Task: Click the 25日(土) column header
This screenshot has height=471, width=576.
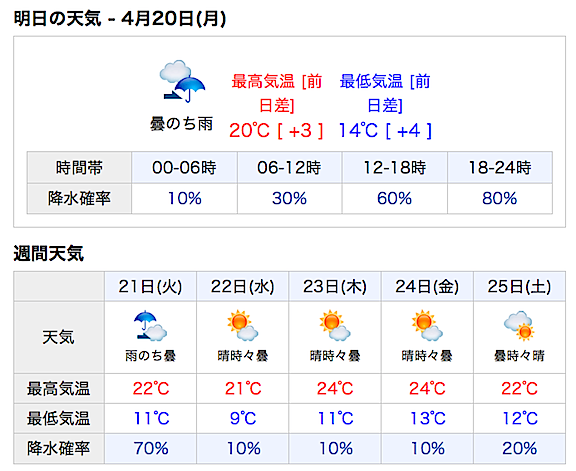Action: pos(519,287)
